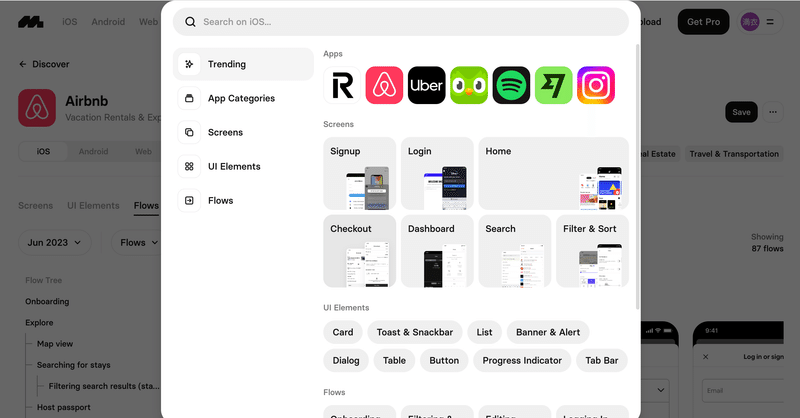Choose the Tab Bar chip
Screen dimensions: 800x418
602,361
